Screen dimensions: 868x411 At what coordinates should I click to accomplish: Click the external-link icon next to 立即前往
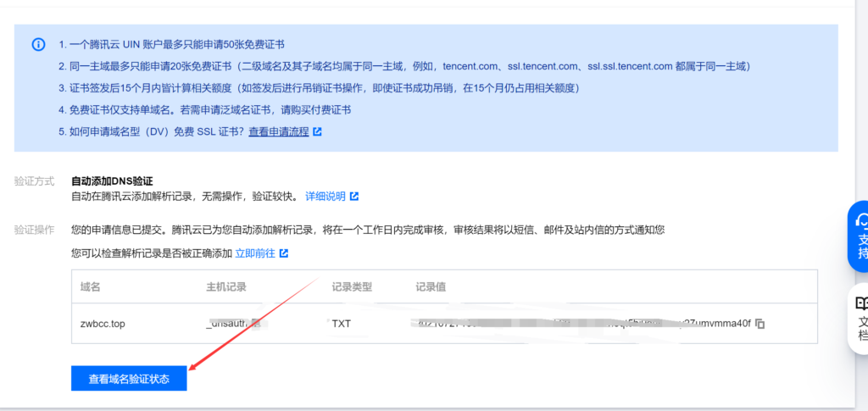[284, 253]
